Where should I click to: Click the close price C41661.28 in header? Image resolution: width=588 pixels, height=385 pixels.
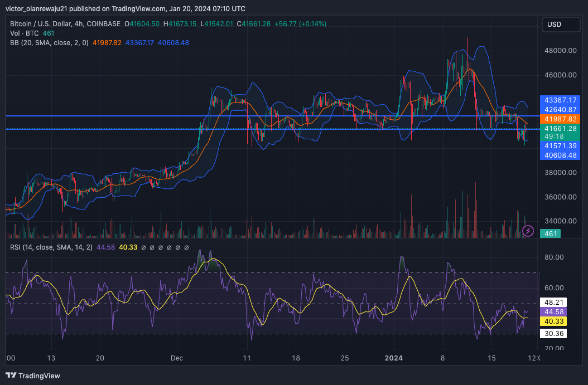coord(253,23)
